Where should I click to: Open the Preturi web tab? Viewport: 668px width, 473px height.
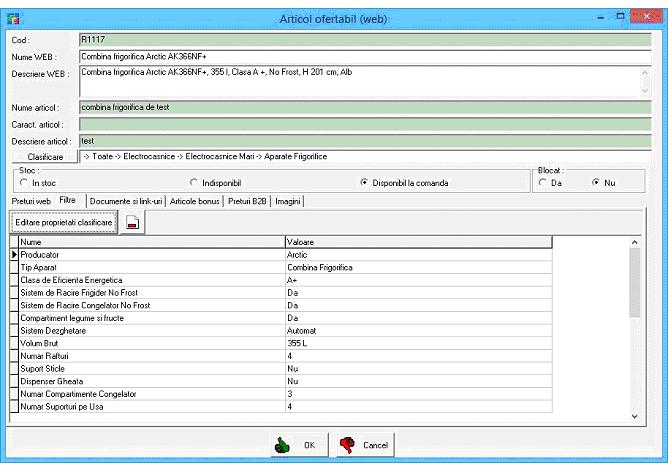tap(30, 201)
